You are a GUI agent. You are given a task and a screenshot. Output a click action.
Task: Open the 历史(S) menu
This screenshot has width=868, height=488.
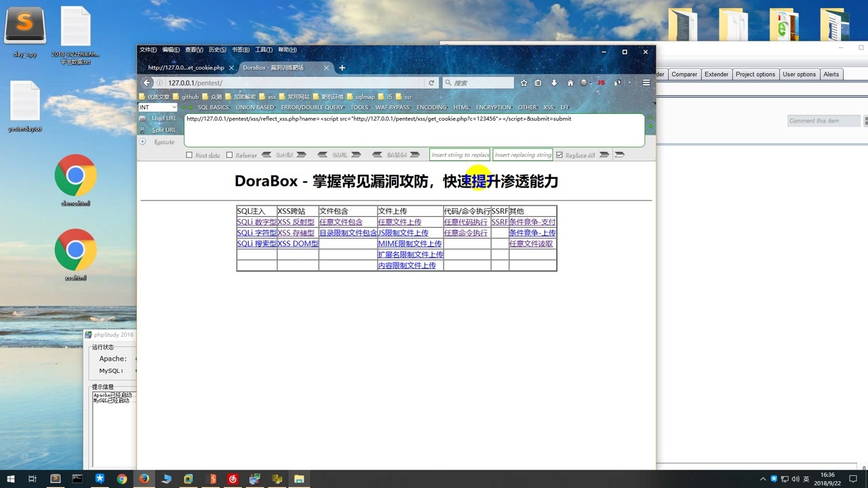pos(218,50)
